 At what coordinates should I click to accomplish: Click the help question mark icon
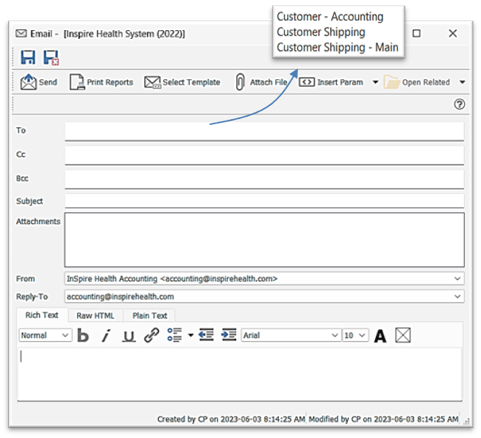tap(459, 104)
